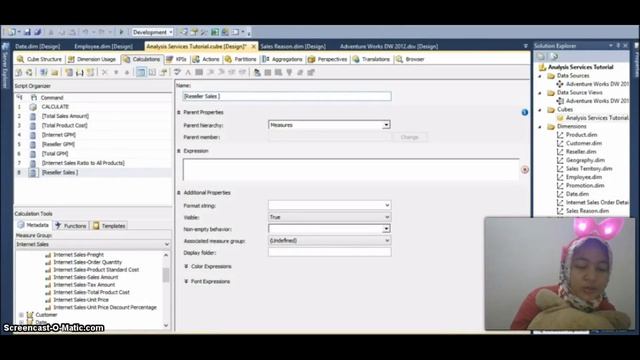The image size is (640, 360).
Task: Click the Reconnect icon in calculations toolbar
Action: [x=29, y=72]
